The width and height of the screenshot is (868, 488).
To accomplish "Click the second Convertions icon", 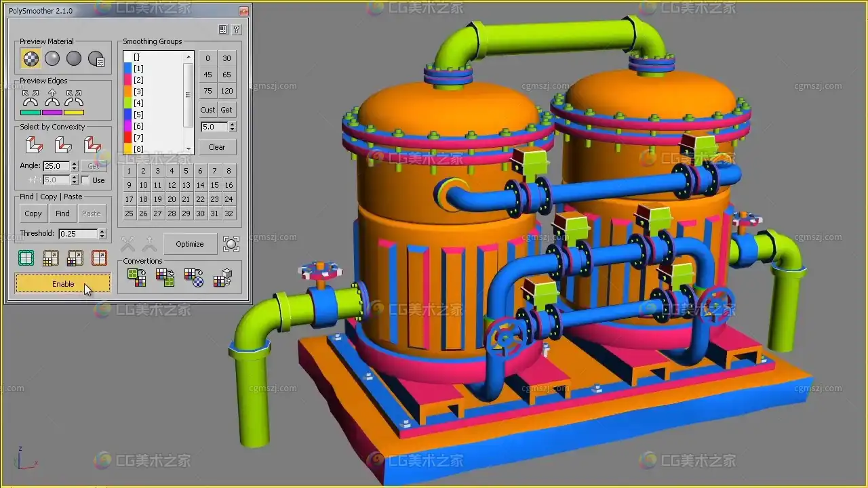I will point(165,277).
